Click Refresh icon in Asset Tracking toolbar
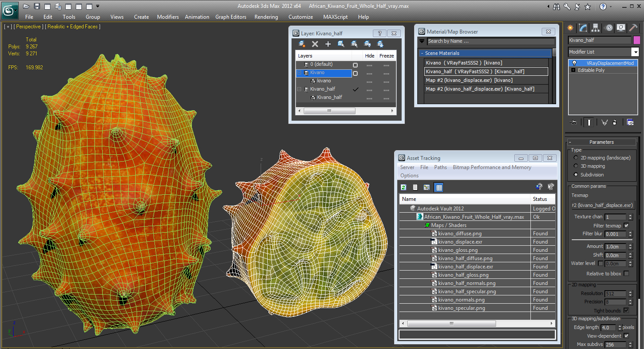The width and height of the screenshot is (644, 349). coord(403,187)
